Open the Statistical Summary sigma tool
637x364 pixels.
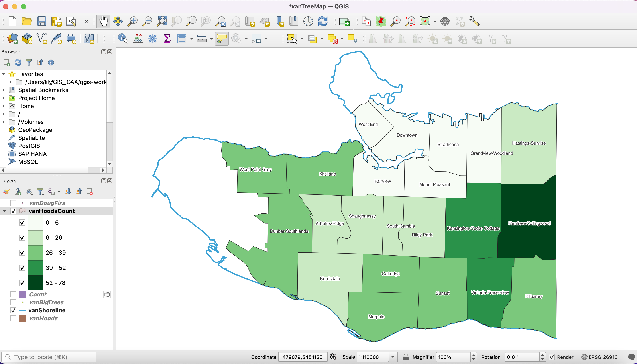click(x=167, y=39)
